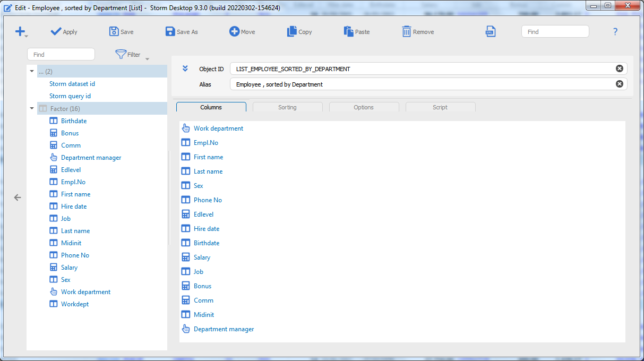This screenshot has width=644, height=361.
Task: Apply the changes with the checkmark button
Action: 64,32
